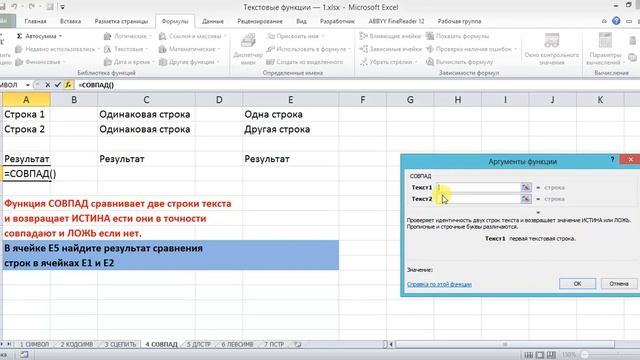Click the insert function fx icon
Viewport: 640px width, 360px height.
coord(68,85)
